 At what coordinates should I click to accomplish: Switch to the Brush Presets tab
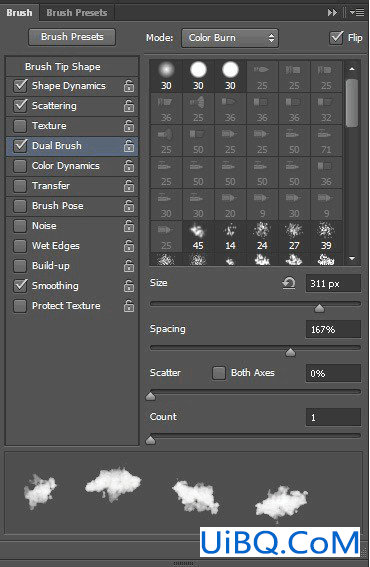[77, 13]
